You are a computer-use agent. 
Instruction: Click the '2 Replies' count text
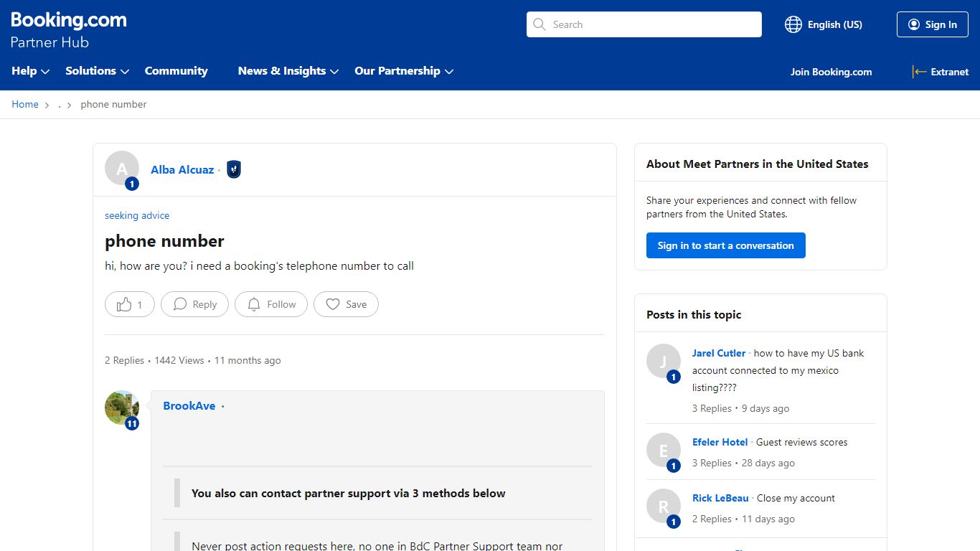click(124, 360)
